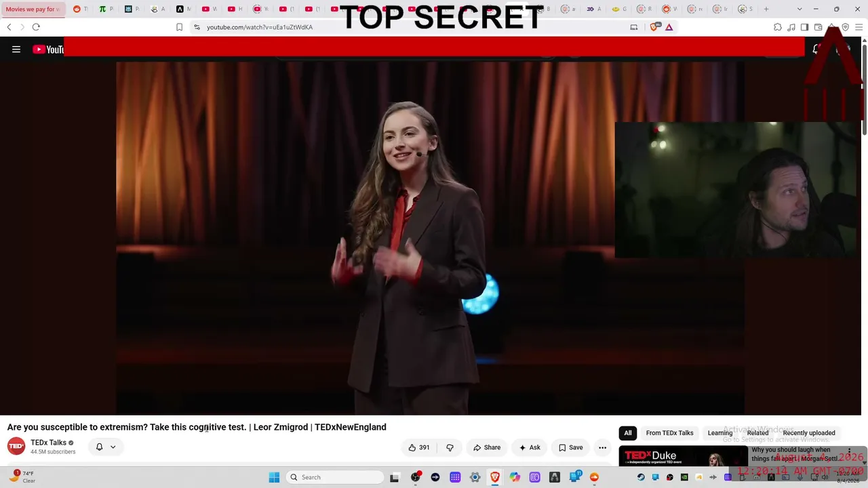868x488 pixels.
Task: Open the Brave main menu
Action: pyautogui.click(x=859, y=27)
